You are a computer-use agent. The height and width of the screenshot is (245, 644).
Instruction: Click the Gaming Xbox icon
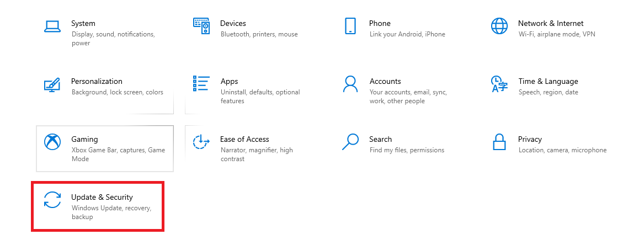(52, 142)
